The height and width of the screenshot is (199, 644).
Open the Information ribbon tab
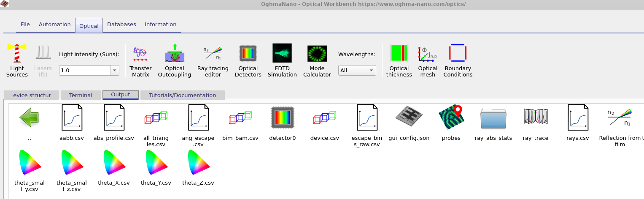pos(161,25)
